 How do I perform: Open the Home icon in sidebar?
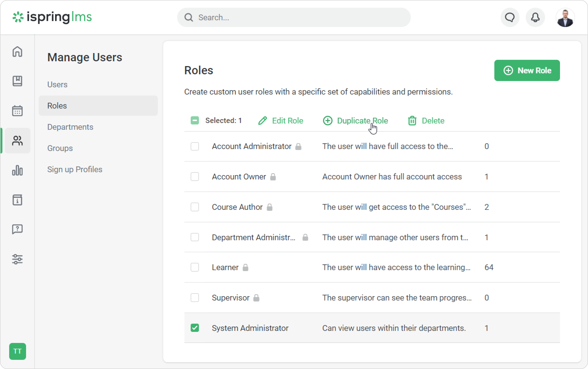(17, 52)
